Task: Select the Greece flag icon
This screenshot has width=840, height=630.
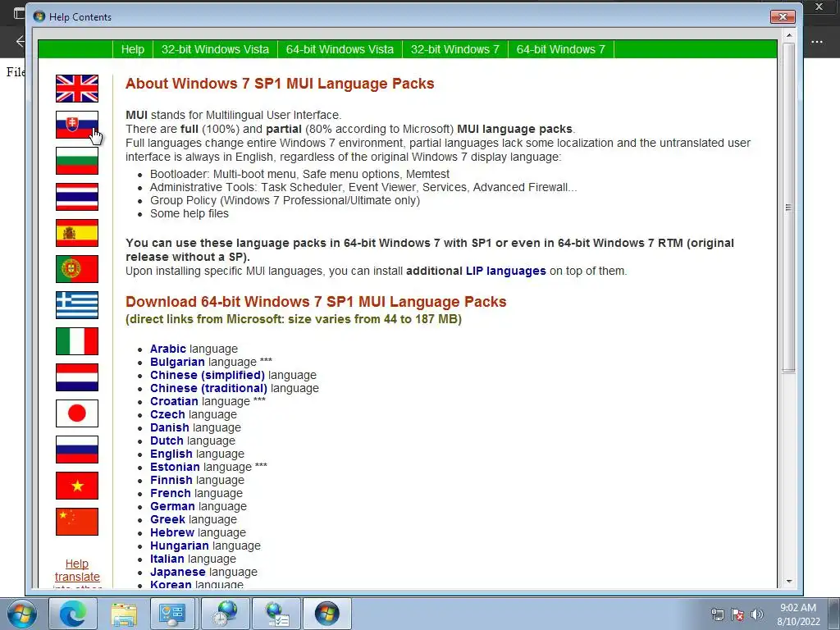Action: pos(77,305)
